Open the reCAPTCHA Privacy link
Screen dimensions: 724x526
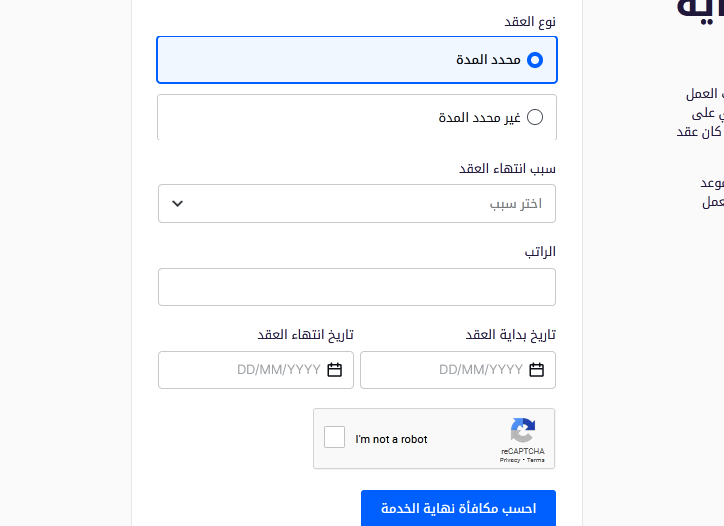510,460
